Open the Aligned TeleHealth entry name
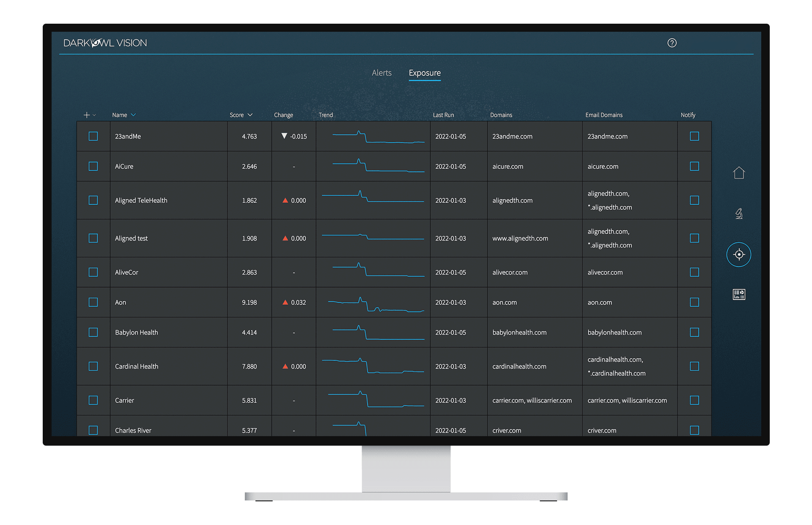Viewport: 812px width, 525px height. (x=141, y=200)
